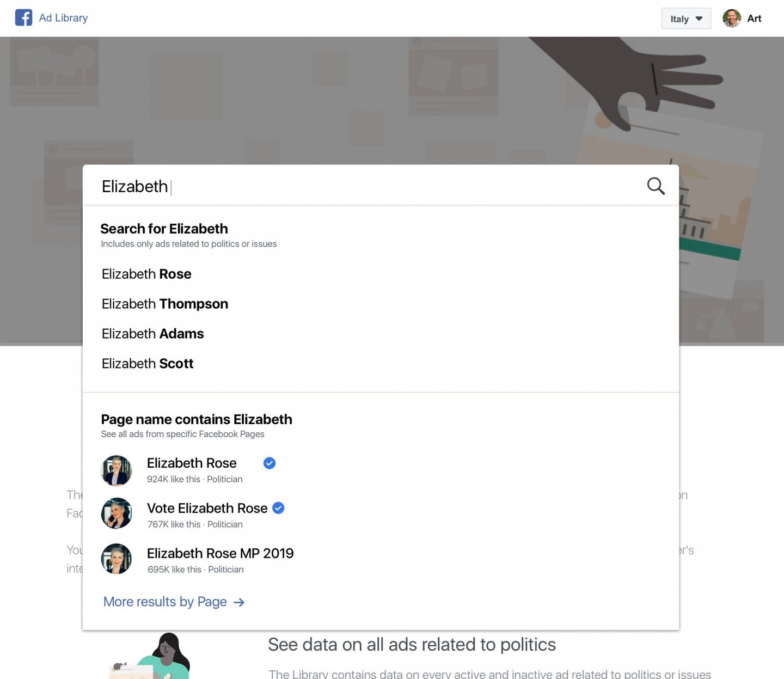Click Elizabeth Rose's verified badge
The width and height of the screenshot is (784, 679).
[269, 463]
